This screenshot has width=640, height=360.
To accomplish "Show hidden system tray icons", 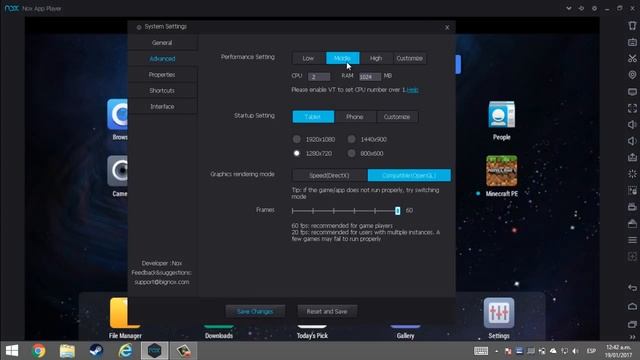I will coord(496,351).
